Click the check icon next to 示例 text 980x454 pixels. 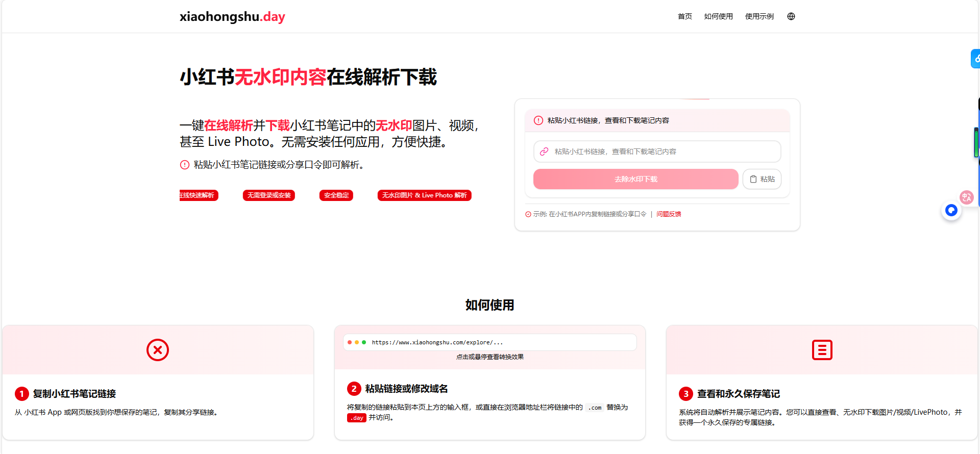click(528, 214)
